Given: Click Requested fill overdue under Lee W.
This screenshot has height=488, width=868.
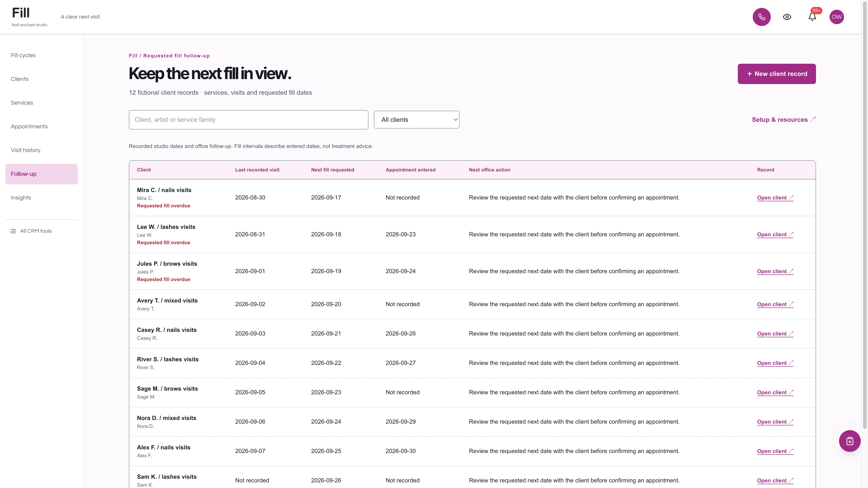Looking at the screenshot, I should pos(163,242).
